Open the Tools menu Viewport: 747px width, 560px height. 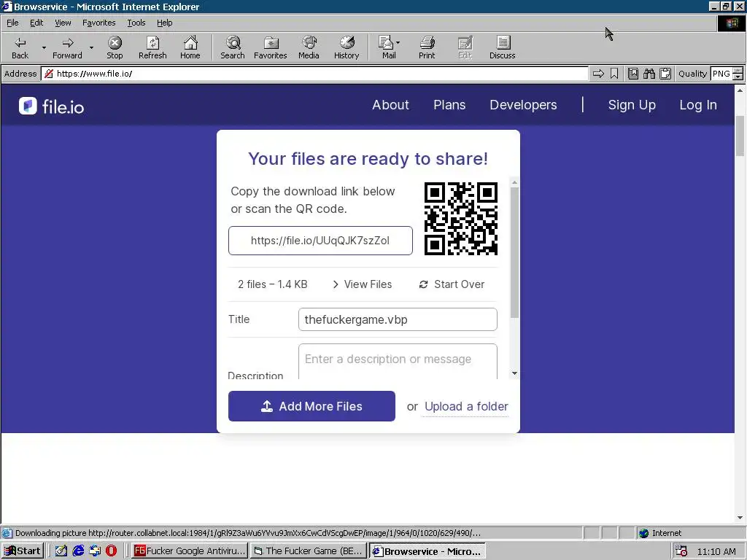coord(136,23)
